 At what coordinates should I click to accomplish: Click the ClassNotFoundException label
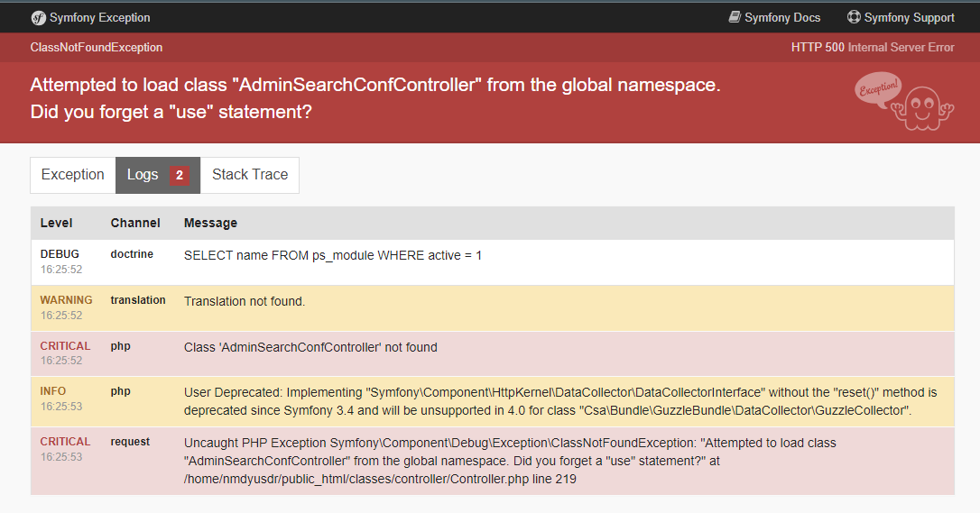pyautogui.click(x=97, y=48)
